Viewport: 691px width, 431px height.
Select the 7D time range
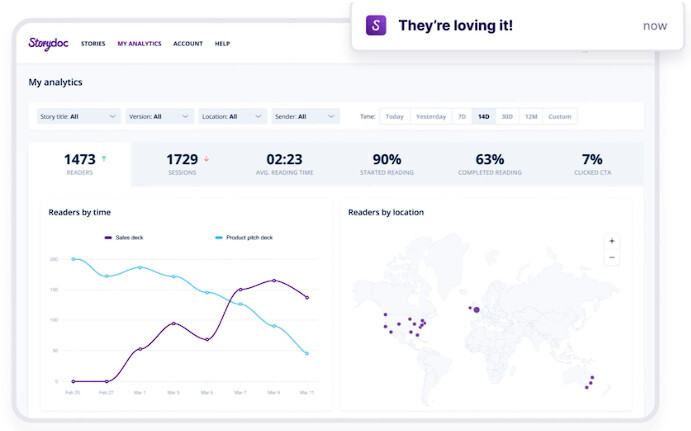462,117
